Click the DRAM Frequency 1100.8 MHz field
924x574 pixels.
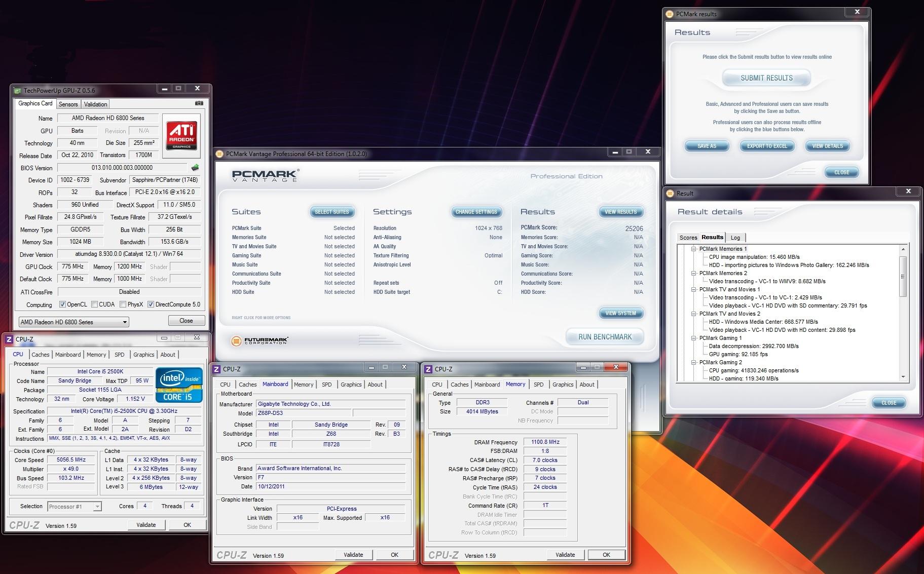tap(545, 442)
